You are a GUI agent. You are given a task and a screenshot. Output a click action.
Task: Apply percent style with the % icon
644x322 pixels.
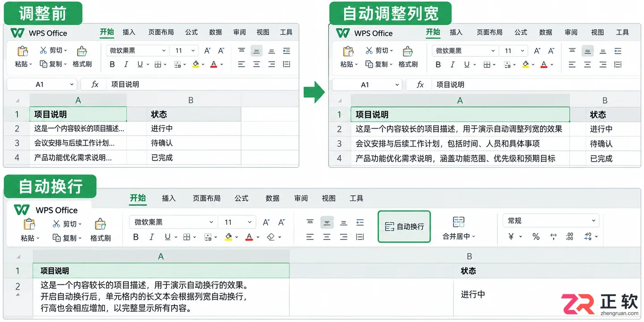tap(536, 237)
